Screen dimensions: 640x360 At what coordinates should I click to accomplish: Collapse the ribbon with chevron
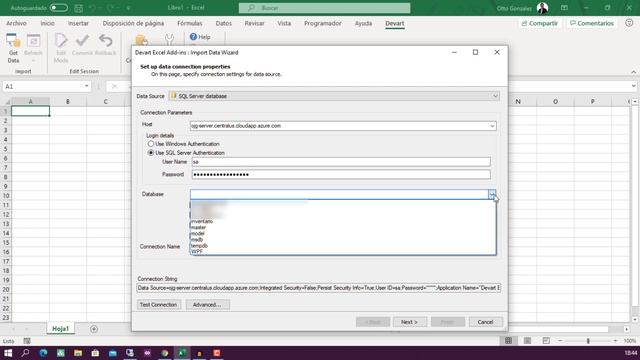[633, 72]
